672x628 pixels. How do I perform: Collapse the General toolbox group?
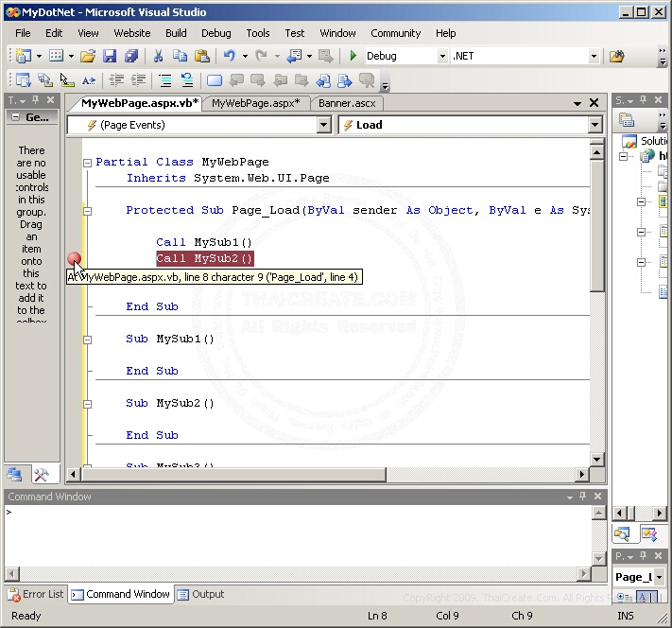click(15, 116)
